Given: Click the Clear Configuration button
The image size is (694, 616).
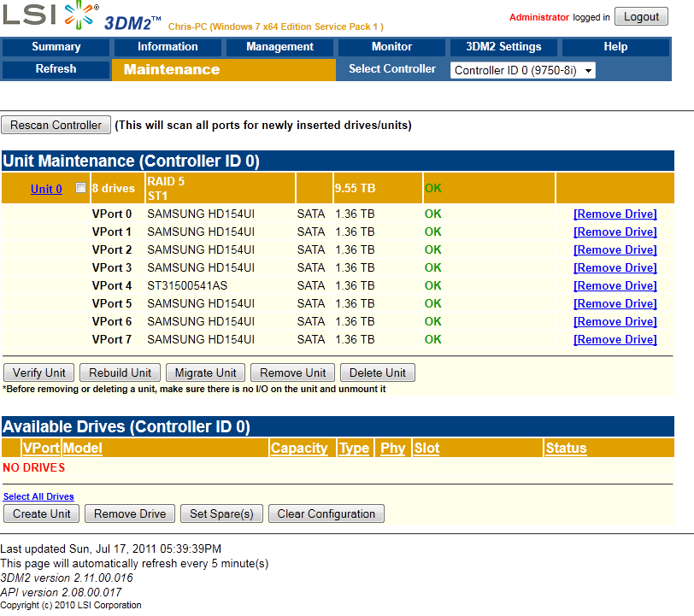Looking at the screenshot, I should [x=326, y=513].
